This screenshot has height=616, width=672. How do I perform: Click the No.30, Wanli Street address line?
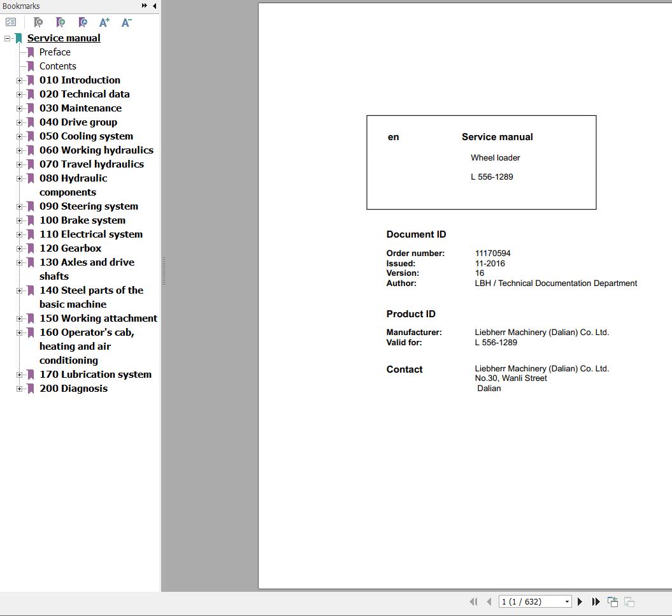point(511,378)
